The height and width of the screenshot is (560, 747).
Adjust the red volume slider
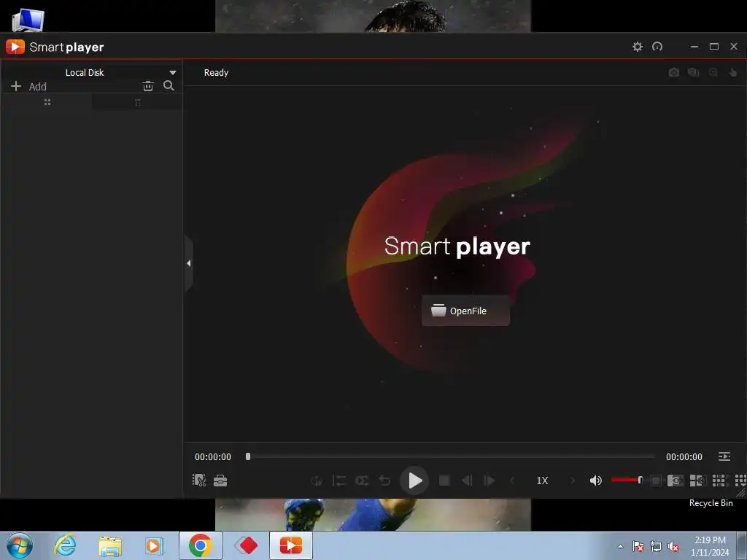coord(627,480)
